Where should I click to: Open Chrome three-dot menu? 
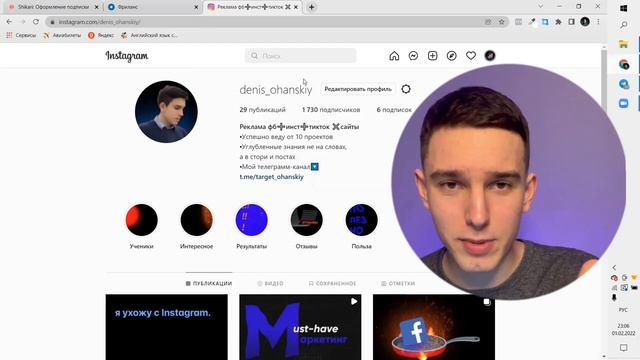(598, 22)
